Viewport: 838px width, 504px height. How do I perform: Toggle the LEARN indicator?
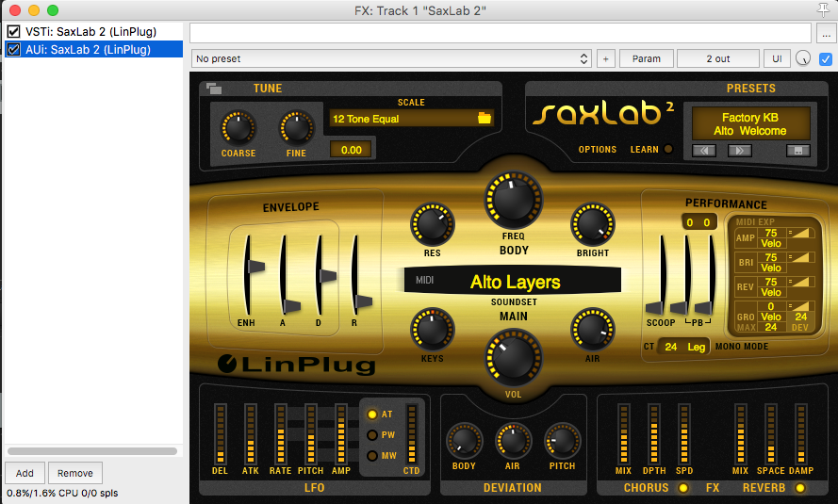(668, 150)
